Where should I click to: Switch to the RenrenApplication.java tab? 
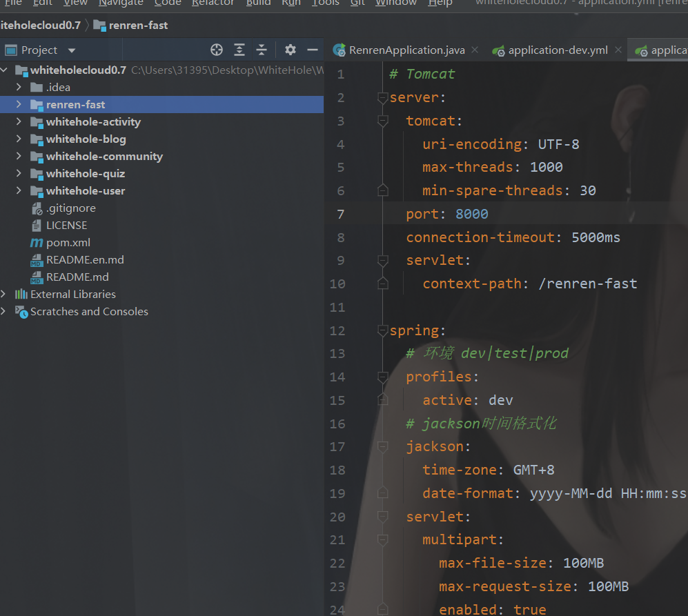click(406, 50)
